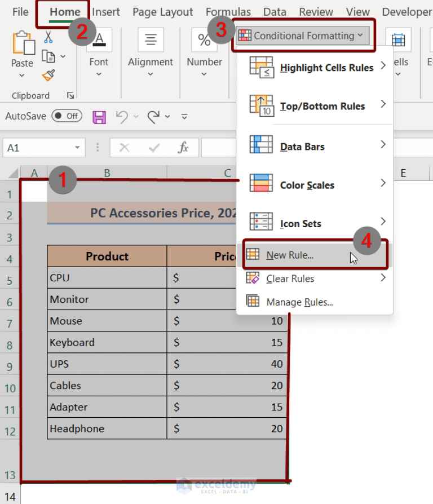Open Top/Bottom Rules submenu
Screen dimensions: 433x504
tap(315, 106)
